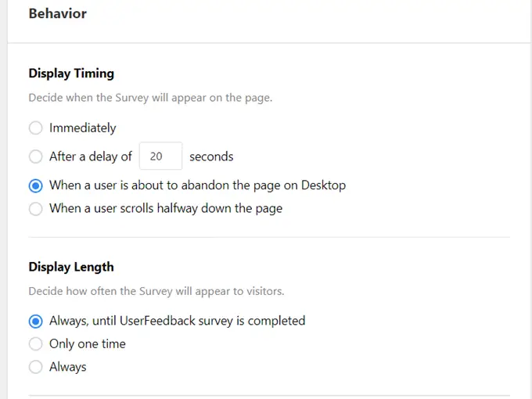The width and height of the screenshot is (532, 399).
Task: Click the Behavior section heading
Action: (x=58, y=13)
